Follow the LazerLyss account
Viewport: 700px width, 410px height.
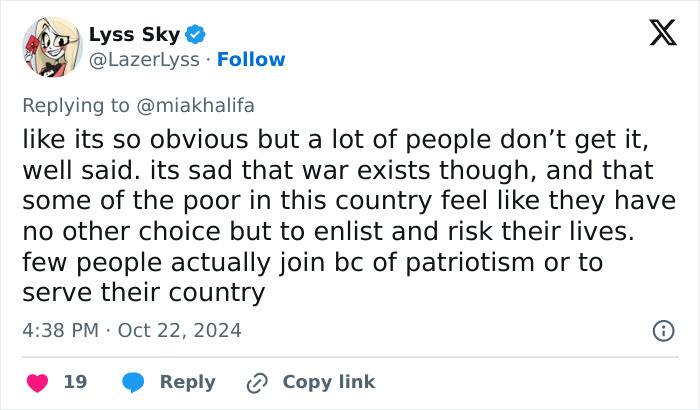coord(251,60)
